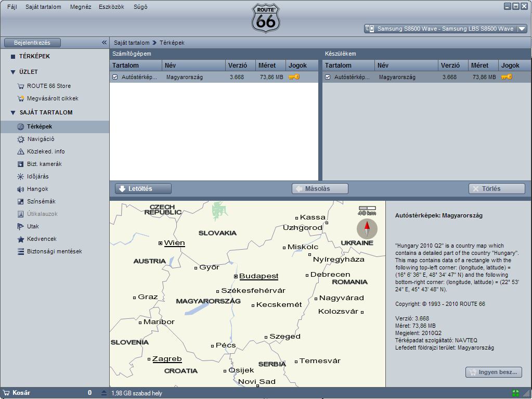This screenshot has height=399, width=532.
Task: Click the Kosár shopping cart icon
Action: pyautogui.click(x=6, y=393)
